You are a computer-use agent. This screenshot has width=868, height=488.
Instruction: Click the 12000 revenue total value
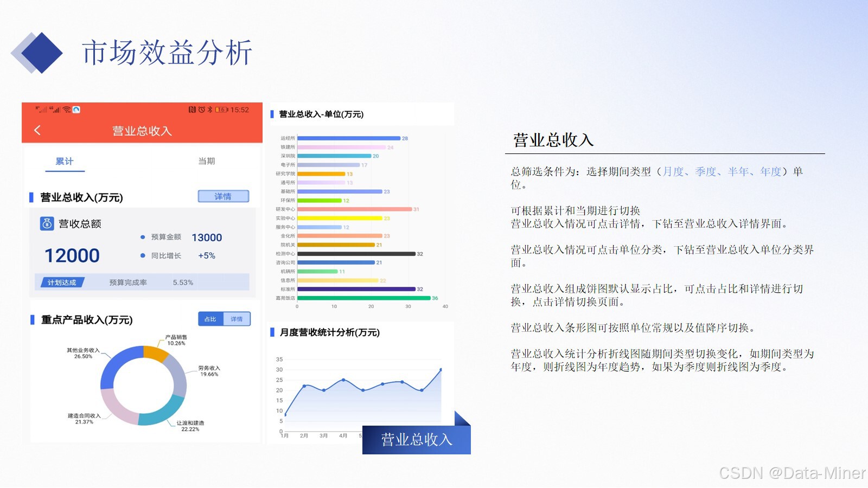click(x=72, y=255)
